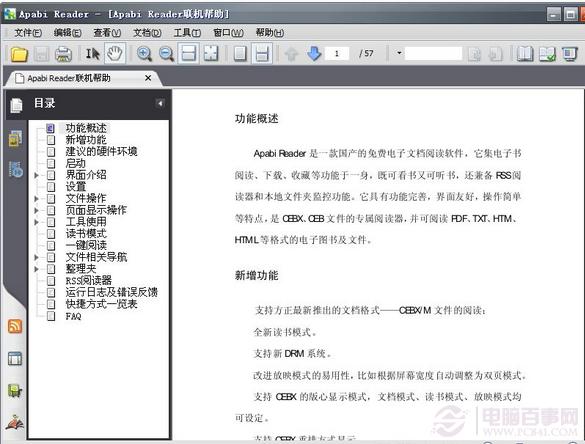Switch to single page layout

[240, 54]
